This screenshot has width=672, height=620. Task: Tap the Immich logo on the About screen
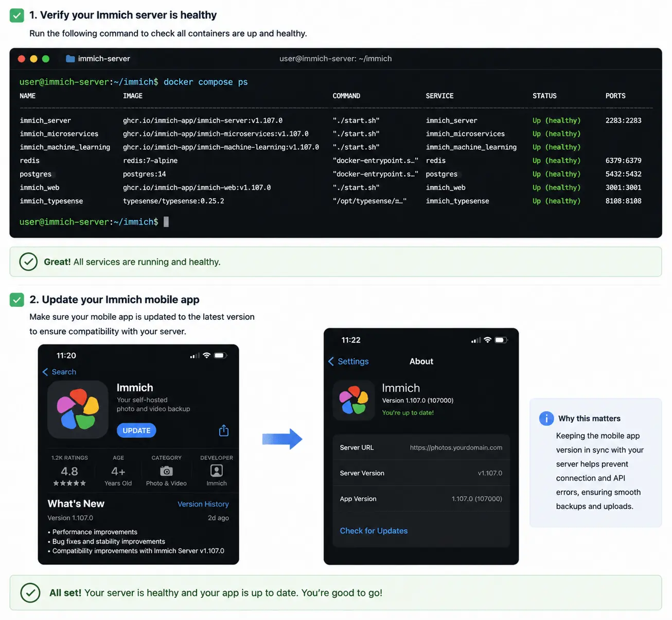point(353,400)
